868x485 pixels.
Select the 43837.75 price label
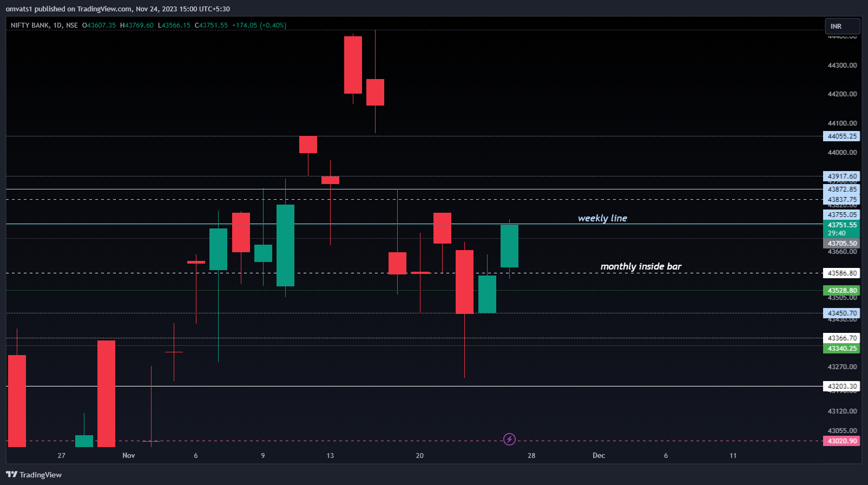841,200
